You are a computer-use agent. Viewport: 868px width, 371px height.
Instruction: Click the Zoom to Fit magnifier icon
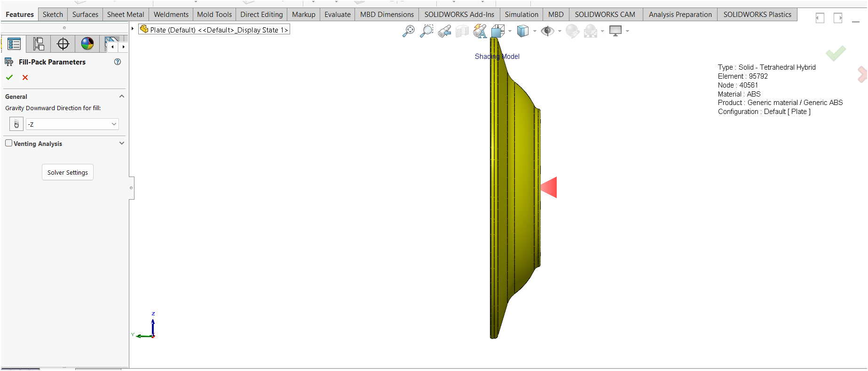click(409, 31)
